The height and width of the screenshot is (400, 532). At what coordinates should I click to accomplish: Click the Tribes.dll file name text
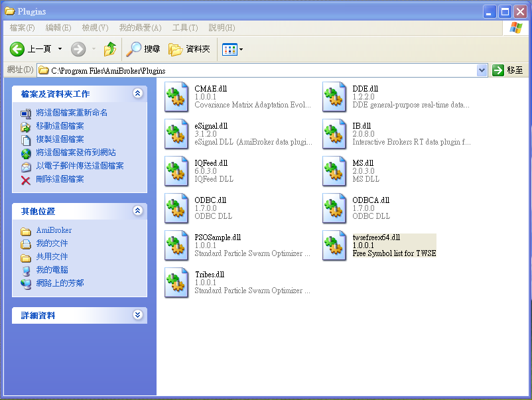click(x=210, y=274)
